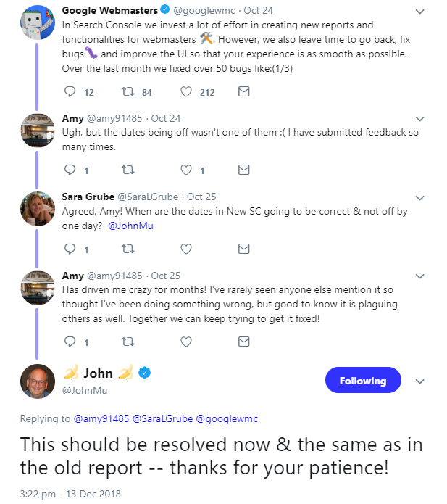Viewport: 447px width, 504px height.
Task: Reply to Sara Grube's tweet
Action: [70, 249]
